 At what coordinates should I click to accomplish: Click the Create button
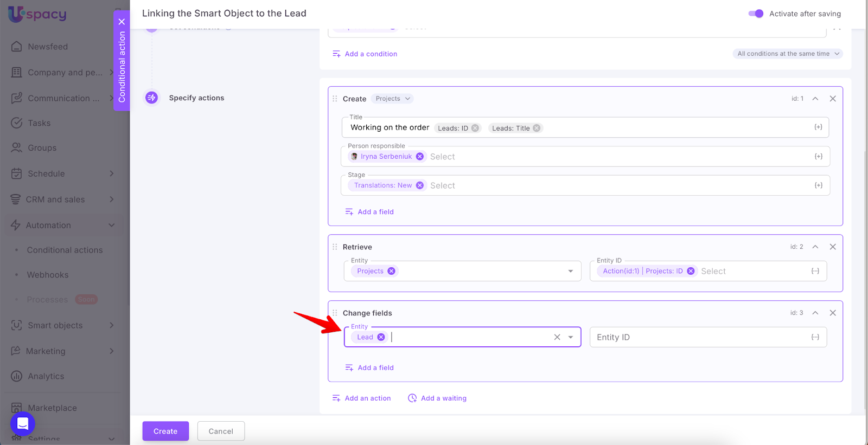coord(165,431)
